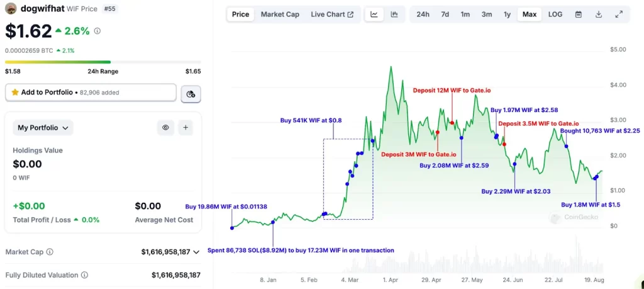Click Add to Portfolio button
Viewport: 644px width, 289px height.
pos(91,93)
